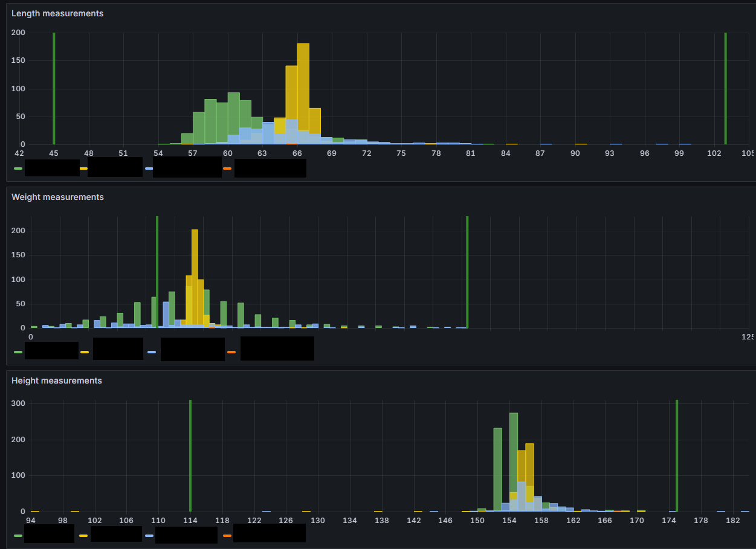756x549 pixels.
Task: Click green threshold line at 114 in Height chart
Action: coord(190,455)
